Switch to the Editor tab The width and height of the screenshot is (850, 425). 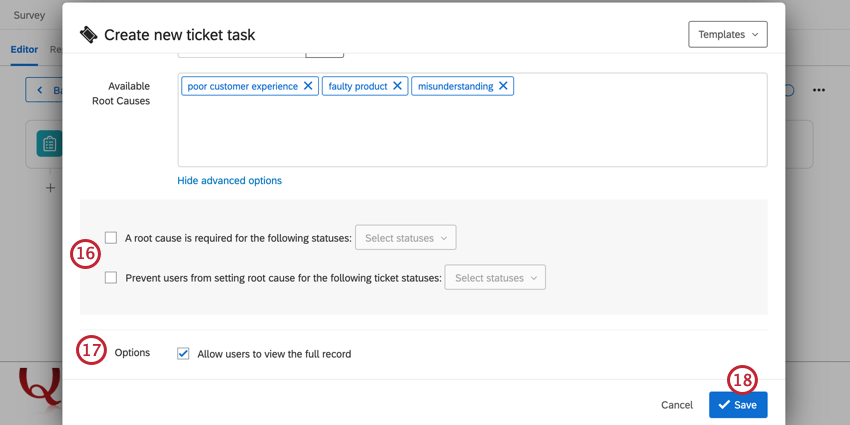click(23, 49)
